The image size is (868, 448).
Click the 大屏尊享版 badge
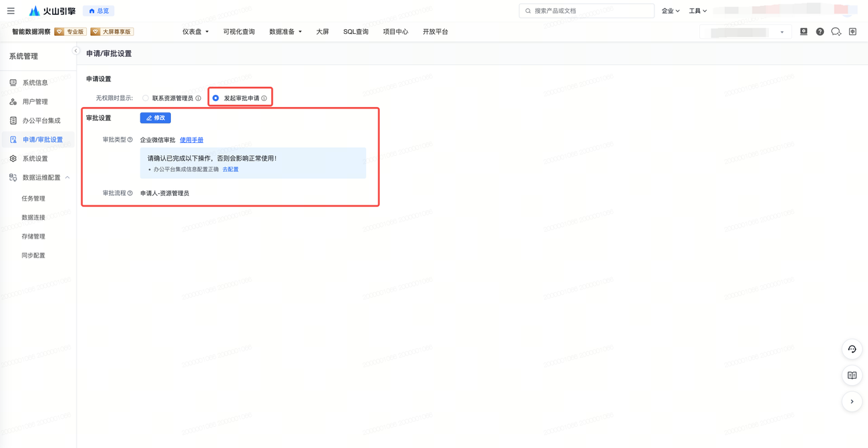112,32
